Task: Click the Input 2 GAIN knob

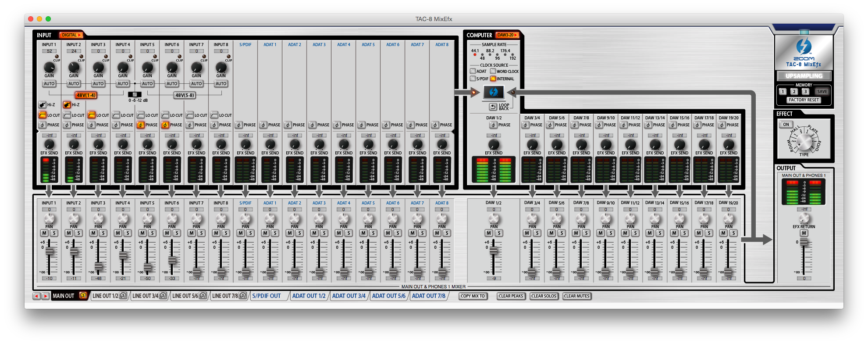Action: (74, 67)
